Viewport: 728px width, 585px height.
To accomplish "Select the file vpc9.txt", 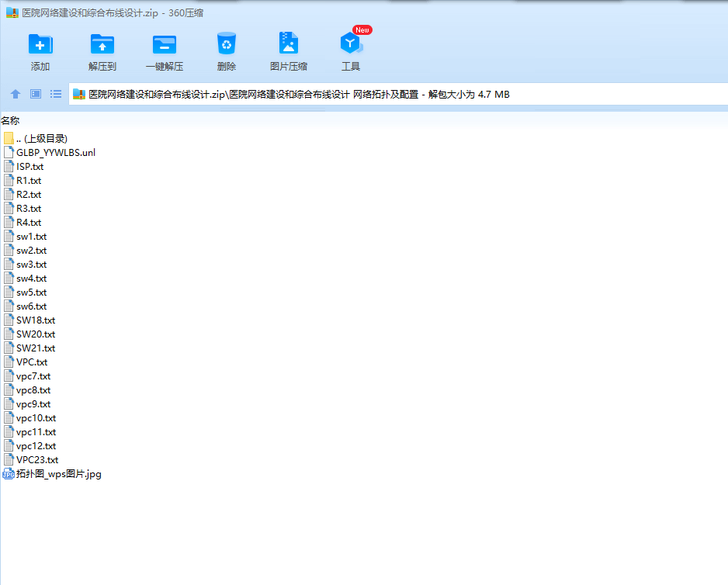I will (x=27, y=404).
